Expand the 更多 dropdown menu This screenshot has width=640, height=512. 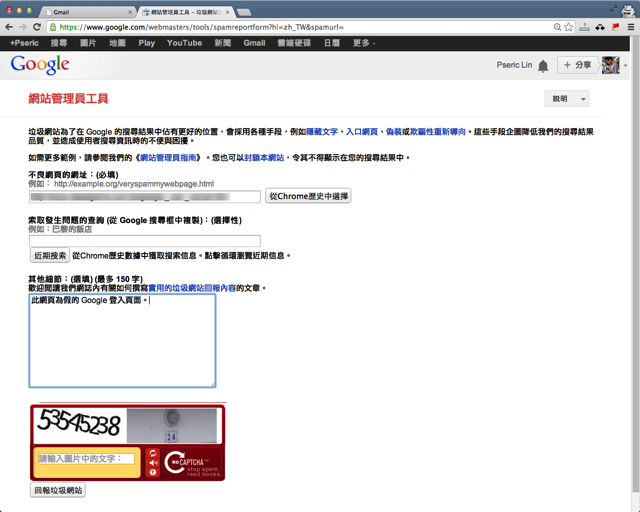point(364,43)
